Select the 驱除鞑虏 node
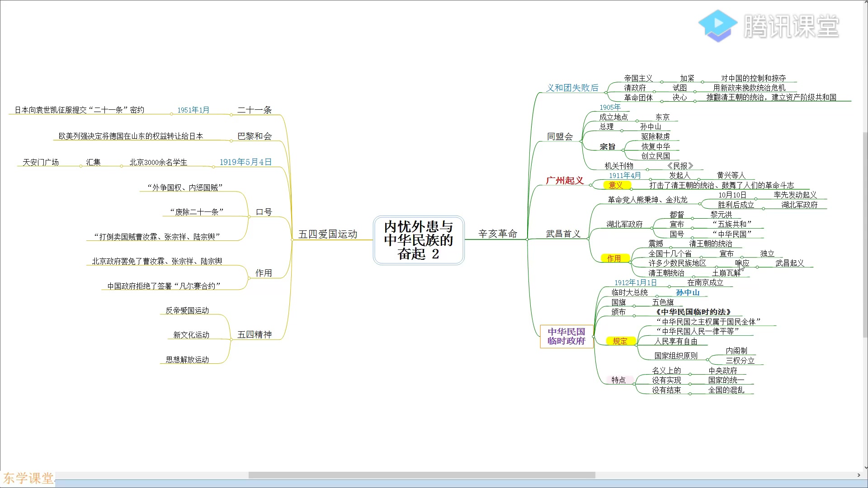This screenshot has height=488, width=868. point(656,136)
